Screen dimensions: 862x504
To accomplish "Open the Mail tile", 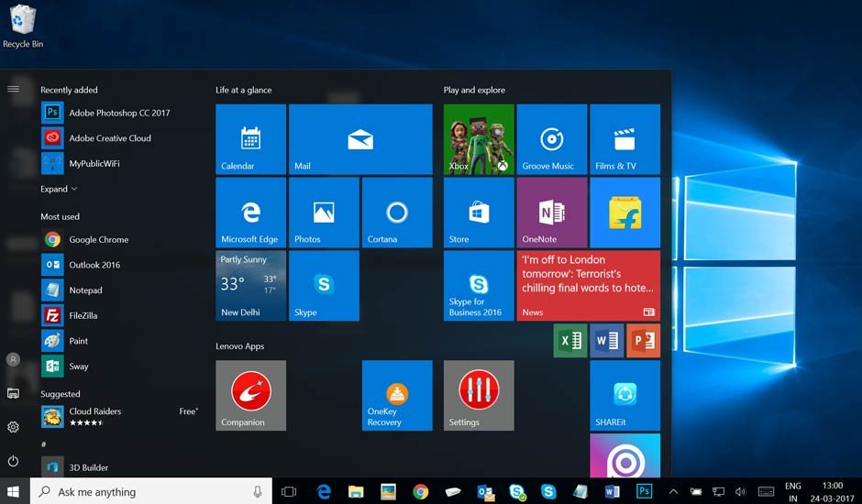I will (360, 139).
